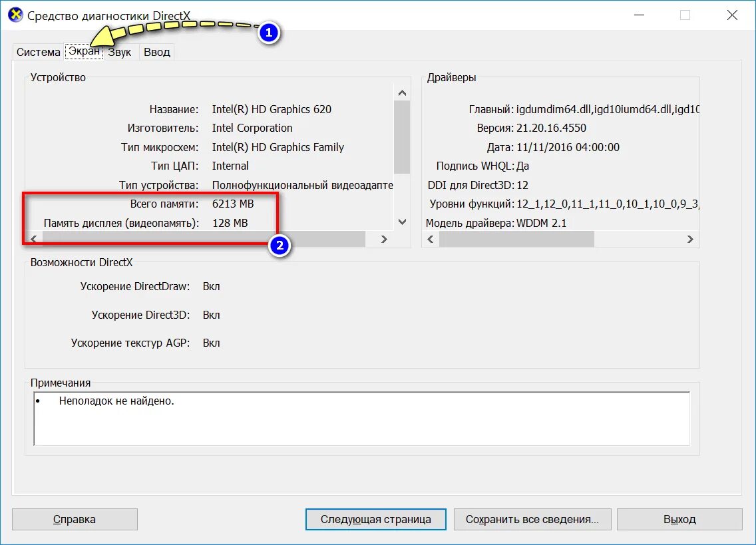Click Вкл next to Ускорение Direct3D
Viewport: 756px width, 545px height.
pyautogui.click(x=211, y=315)
